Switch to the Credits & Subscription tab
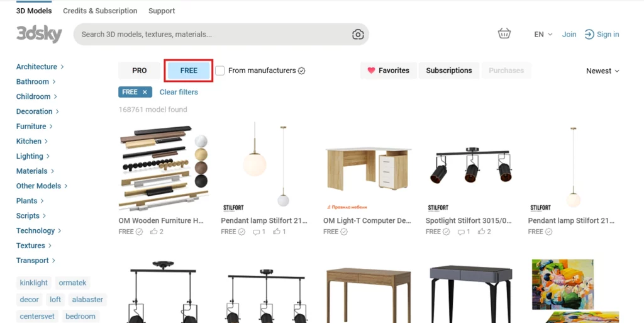 pyautogui.click(x=100, y=11)
